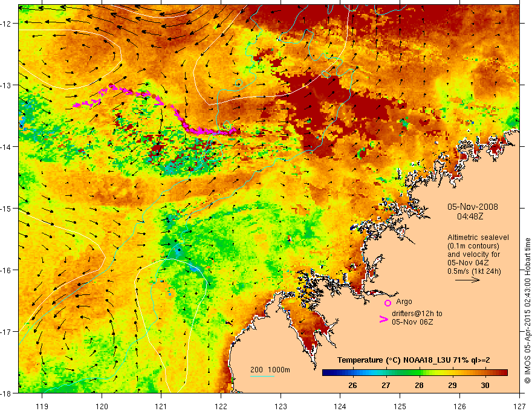532x411 pixels.
Task: Click the longitude axis label 121
Action: coord(161,406)
